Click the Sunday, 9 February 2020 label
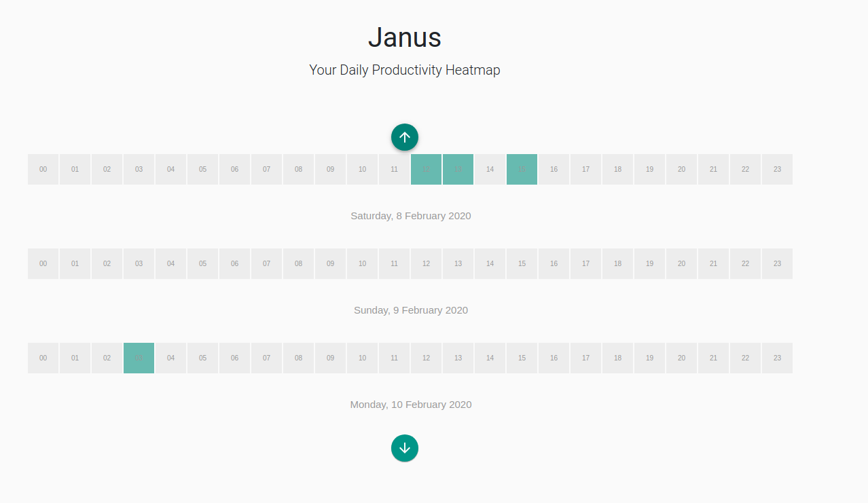 tap(410, 310)
